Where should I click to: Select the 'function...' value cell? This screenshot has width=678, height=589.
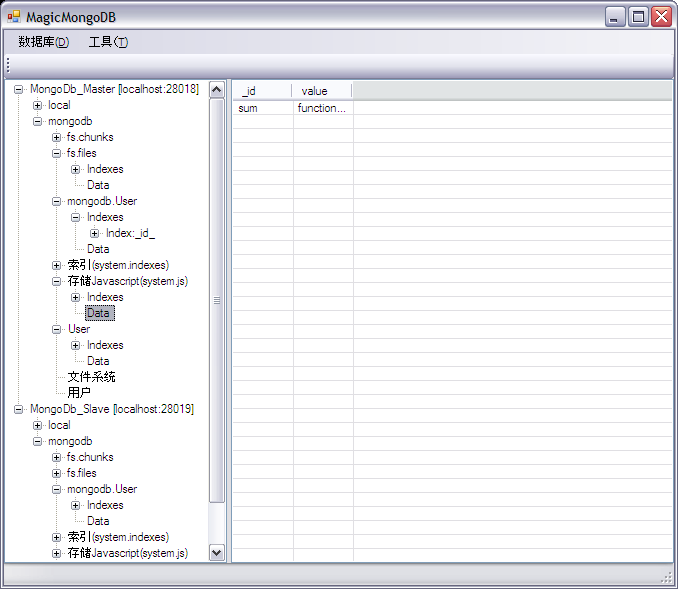[x=323, y=108]
